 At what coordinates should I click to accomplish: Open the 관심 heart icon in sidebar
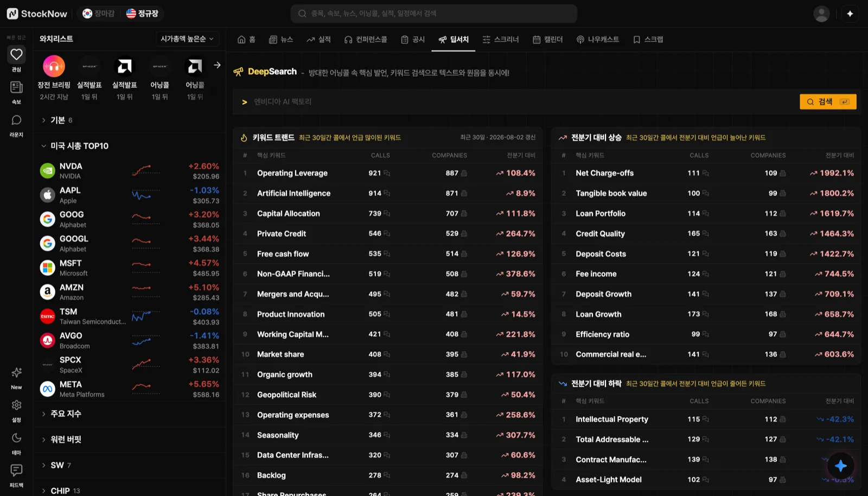pyautogui.click(x=16, y=54)
